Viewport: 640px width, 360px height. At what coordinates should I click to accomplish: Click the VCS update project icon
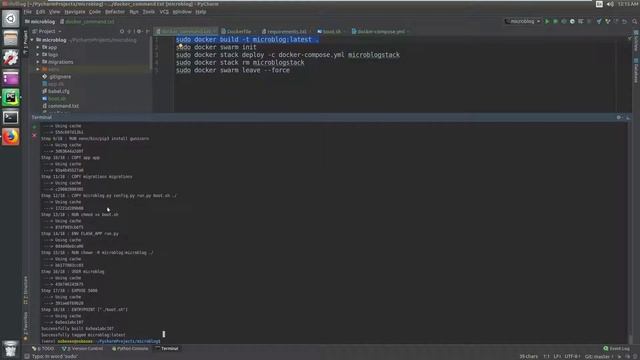[x=599, y=21]
